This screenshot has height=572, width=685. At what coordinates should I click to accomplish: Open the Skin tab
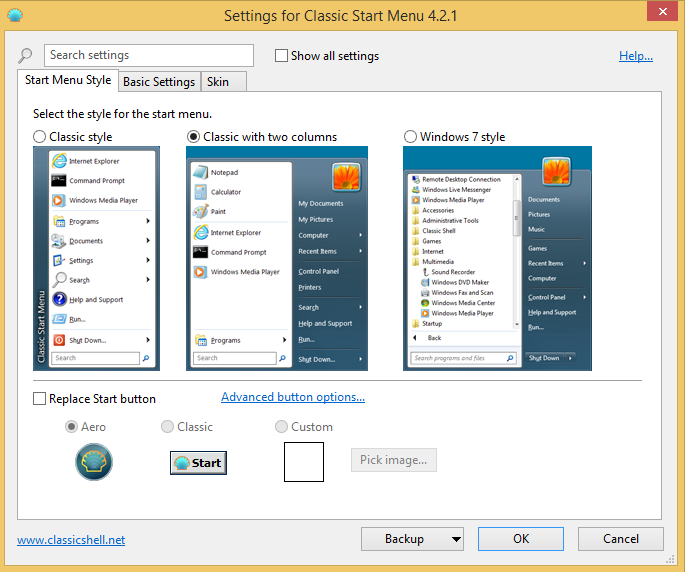tap(224, 82)
